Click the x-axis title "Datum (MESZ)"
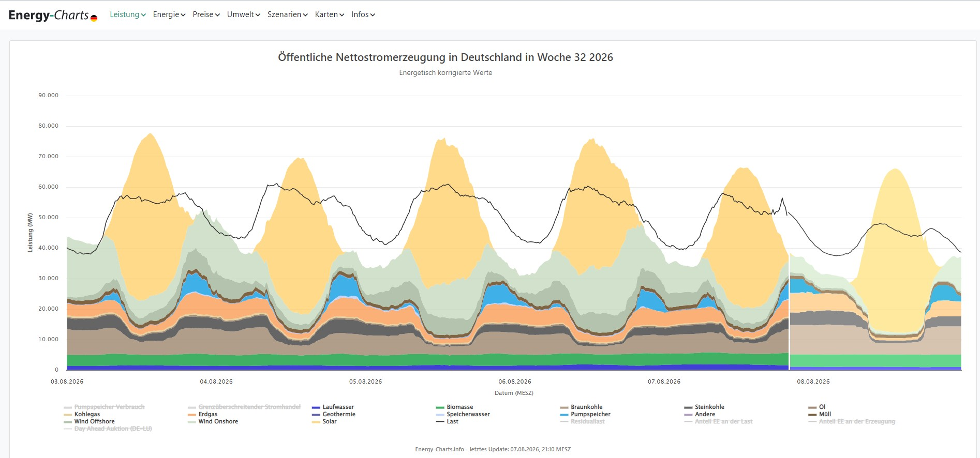This screenshot has height=458, width=980. click(x=514, y=393)
